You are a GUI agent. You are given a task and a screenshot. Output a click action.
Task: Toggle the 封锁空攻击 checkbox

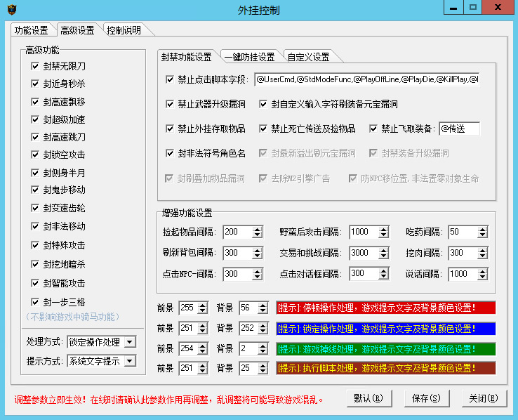34,155
